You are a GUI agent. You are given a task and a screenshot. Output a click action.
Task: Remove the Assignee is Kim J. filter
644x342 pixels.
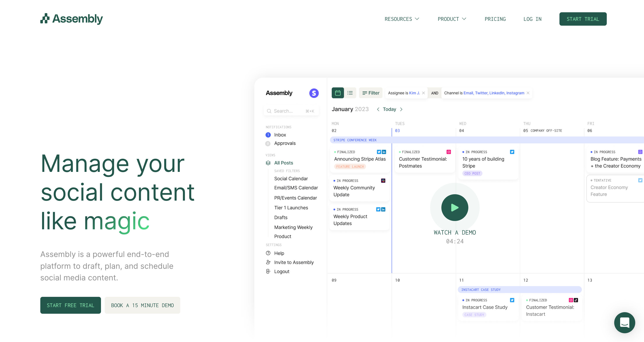coord(423,93)
